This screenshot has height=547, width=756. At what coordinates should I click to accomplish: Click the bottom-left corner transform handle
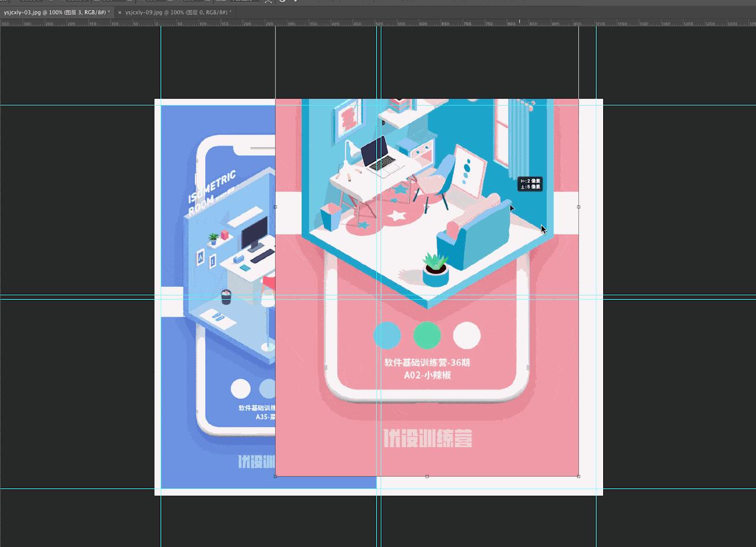click(276, 477)
